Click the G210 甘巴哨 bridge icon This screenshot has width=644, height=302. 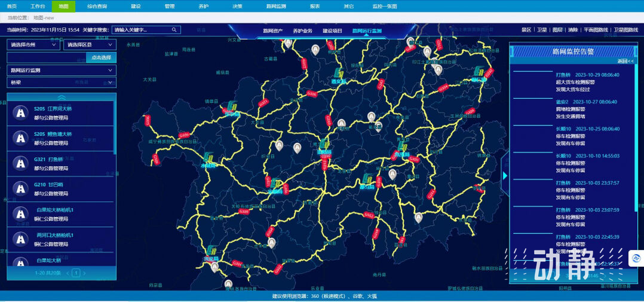coord(21,188)
